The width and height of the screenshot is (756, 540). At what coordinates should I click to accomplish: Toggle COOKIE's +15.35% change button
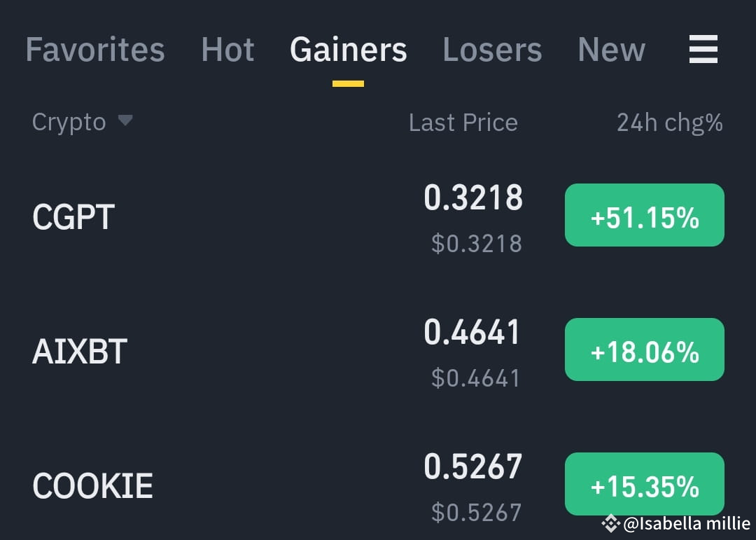pyautogui.click(x=644, y=483)
